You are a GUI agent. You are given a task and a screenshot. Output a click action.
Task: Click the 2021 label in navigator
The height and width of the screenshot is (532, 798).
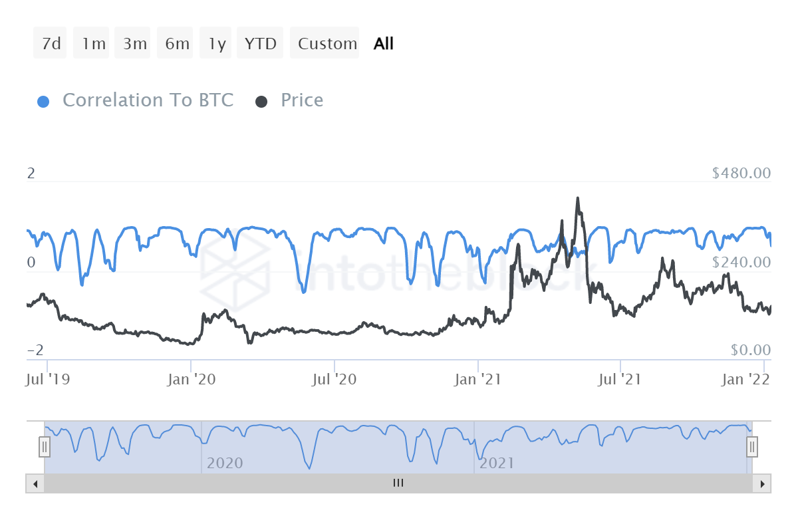point(497,463)
